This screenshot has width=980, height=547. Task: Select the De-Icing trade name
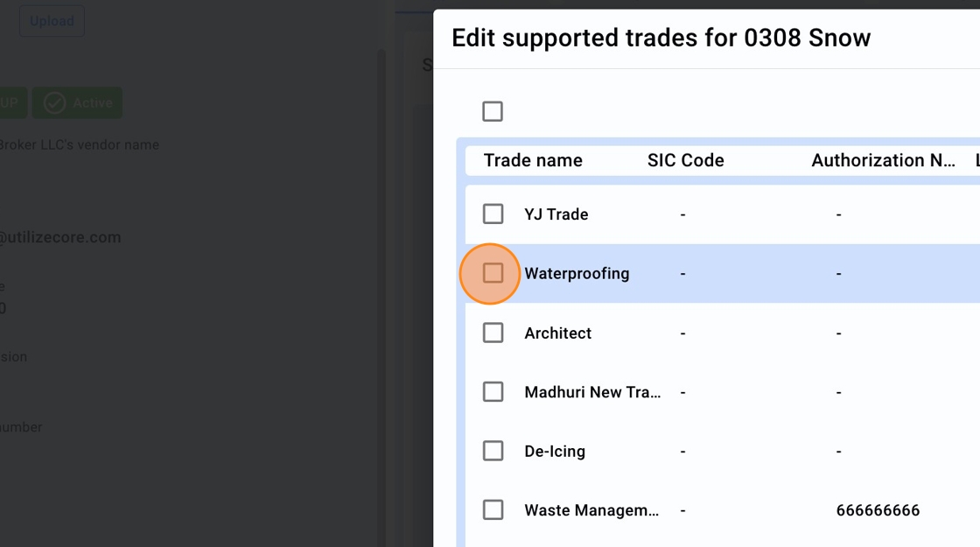[555, 451]
